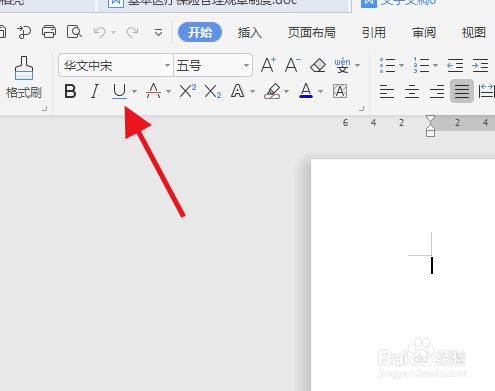
Task: Expand font color dropdown arrow
Action: (321, 91)
